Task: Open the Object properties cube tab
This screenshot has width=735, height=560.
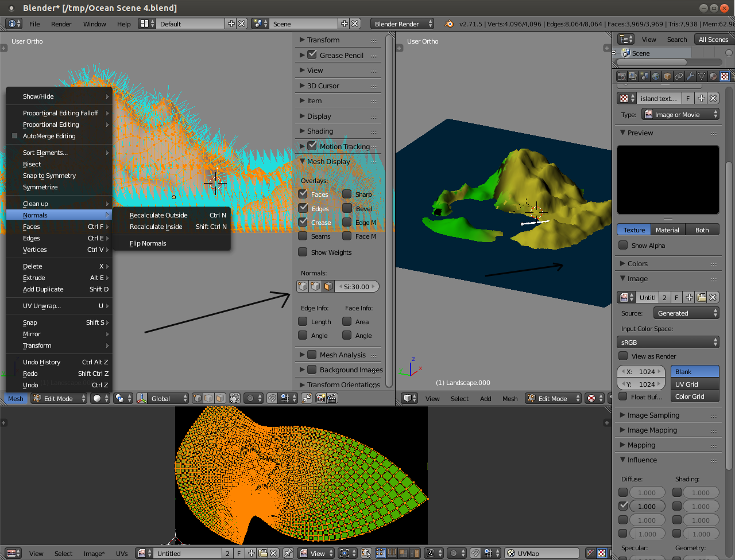Action: pyautogui.click(x=667, y=76)
